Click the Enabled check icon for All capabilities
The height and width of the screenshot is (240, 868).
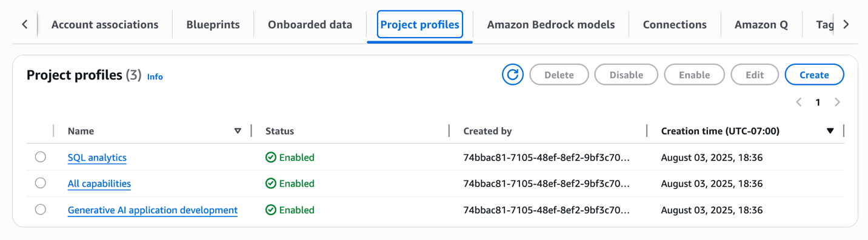coord(271,184)
